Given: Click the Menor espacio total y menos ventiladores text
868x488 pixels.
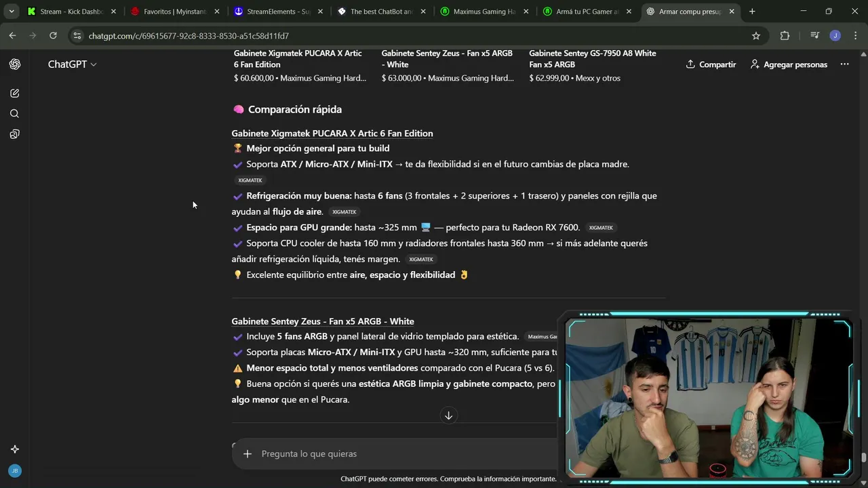Looking at the screenshot, I should point(332,368).
